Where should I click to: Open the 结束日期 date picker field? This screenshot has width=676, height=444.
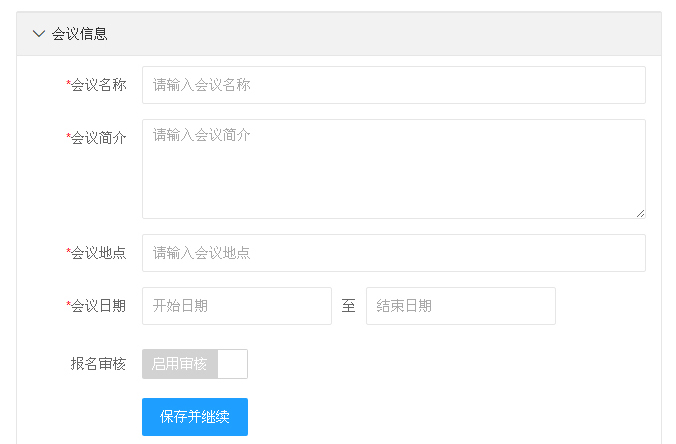[460, 306]
